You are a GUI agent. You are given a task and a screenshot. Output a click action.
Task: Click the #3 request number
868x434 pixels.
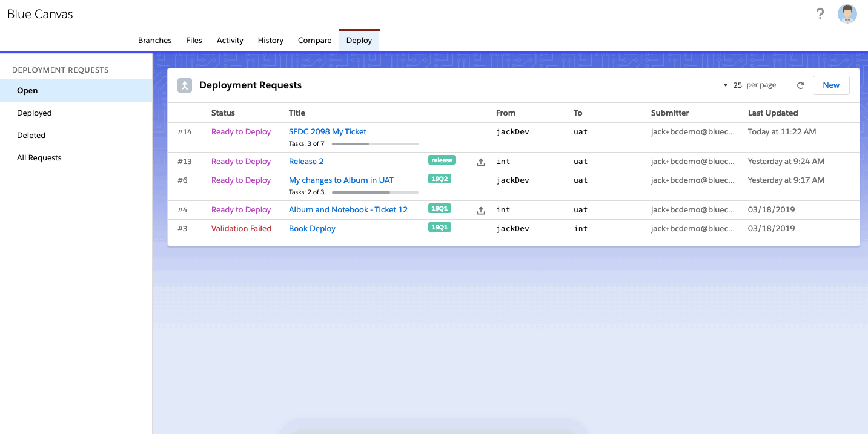point(182,229)
